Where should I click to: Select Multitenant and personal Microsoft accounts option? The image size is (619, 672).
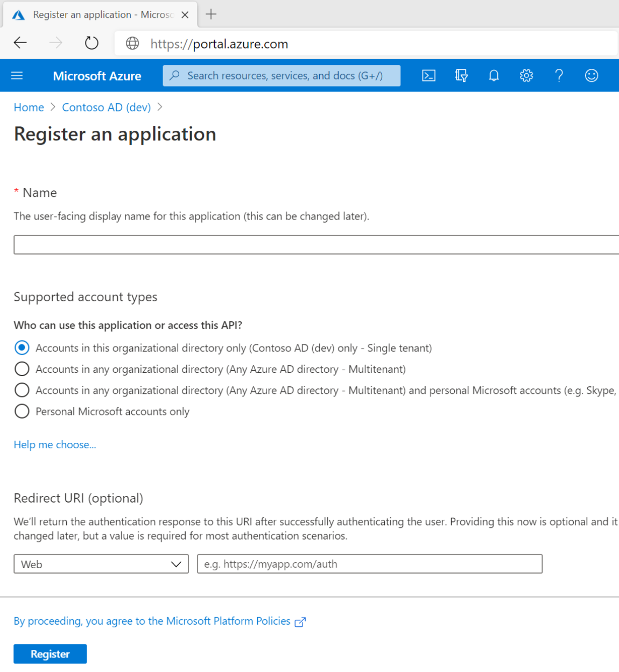(x=22, y=390)
